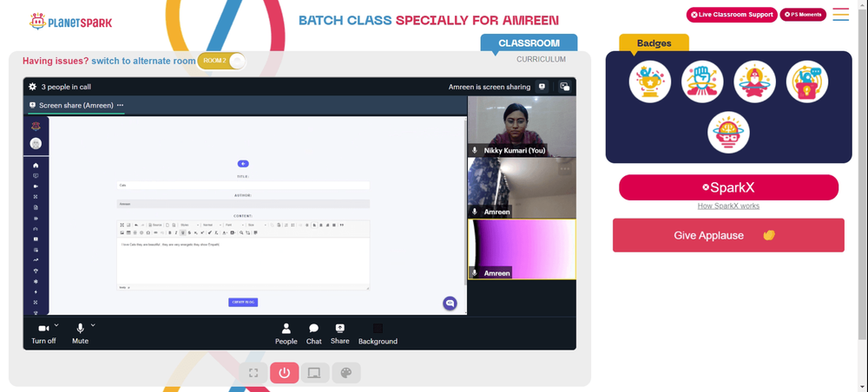Screen dimensions: 868x392
Task: Click the layout switch icon in header
Action: [565, 87]
